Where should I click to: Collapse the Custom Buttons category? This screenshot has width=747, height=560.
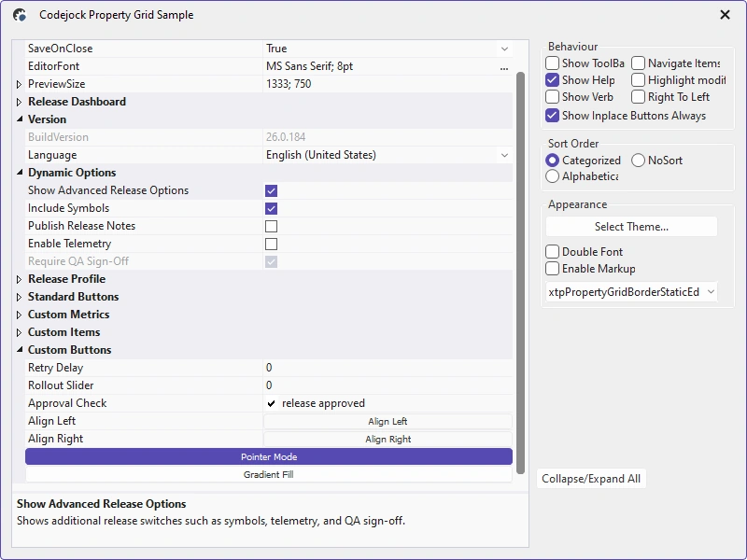click(x=19, y=350)
